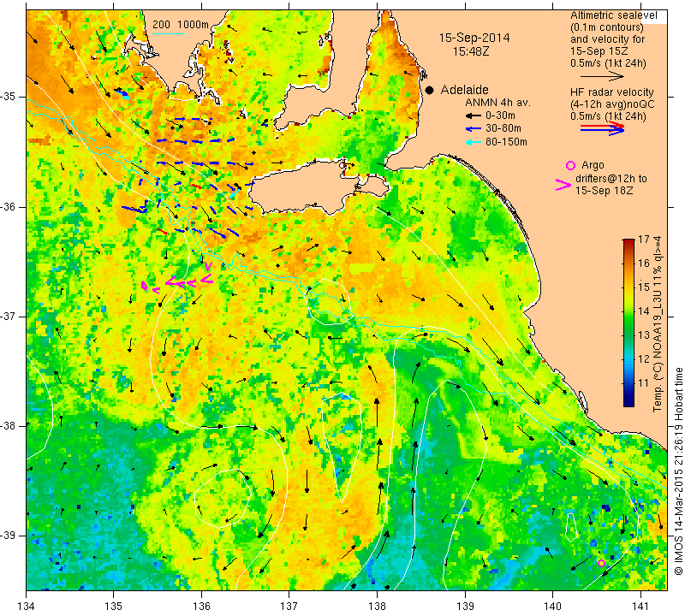The height and width of the screenshot is (616, 685).
Task: Click the 'HF radar velocity' text
Action: tap(611, 92)
